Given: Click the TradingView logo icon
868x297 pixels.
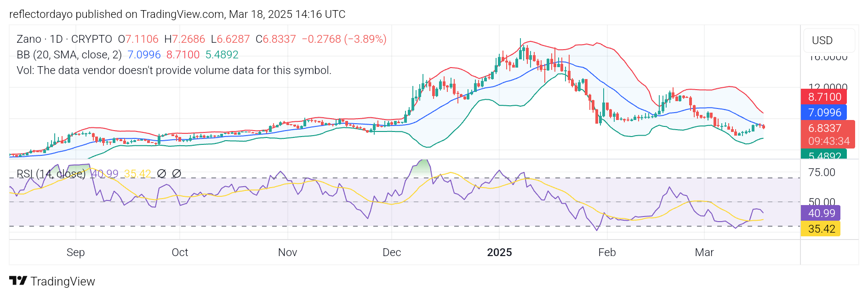Looking at the screenshot, I should click(x=18, y=280).
